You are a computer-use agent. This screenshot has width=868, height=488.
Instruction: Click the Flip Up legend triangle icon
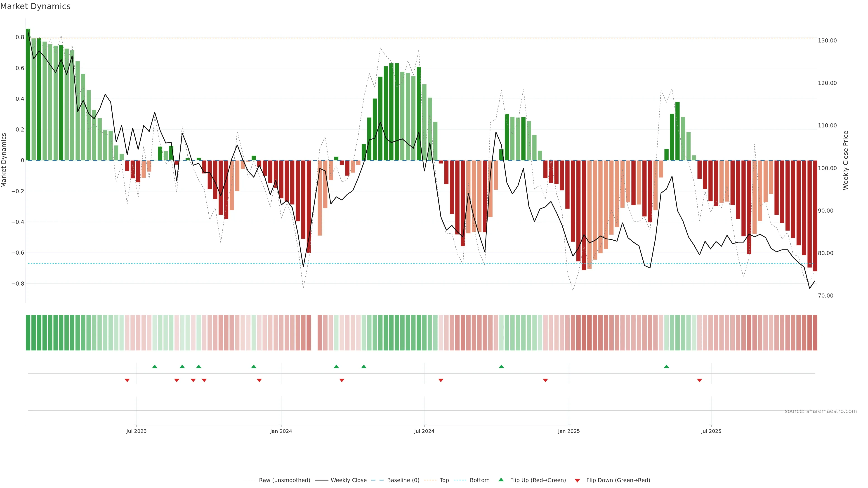point(501,480)
